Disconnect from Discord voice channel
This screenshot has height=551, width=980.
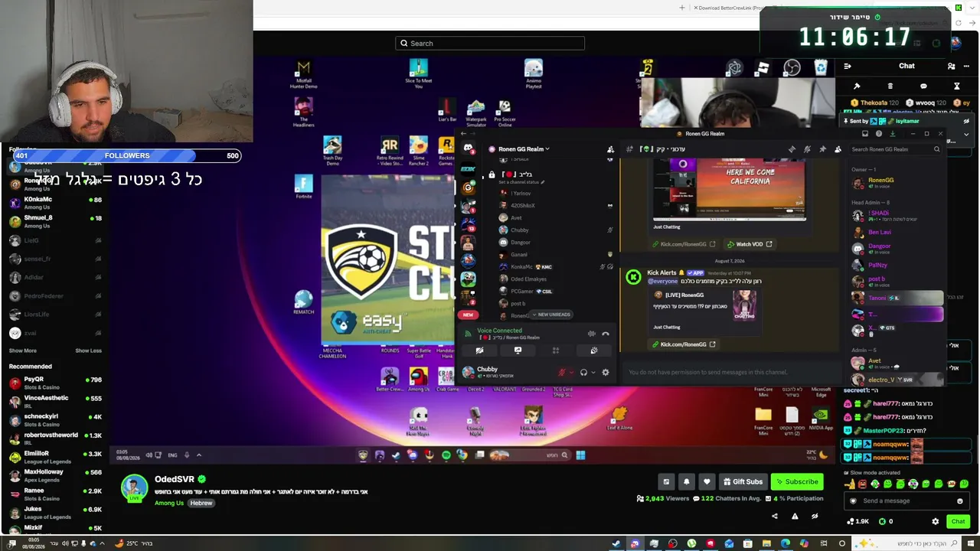pyautogui.click(x=606, y=334)
